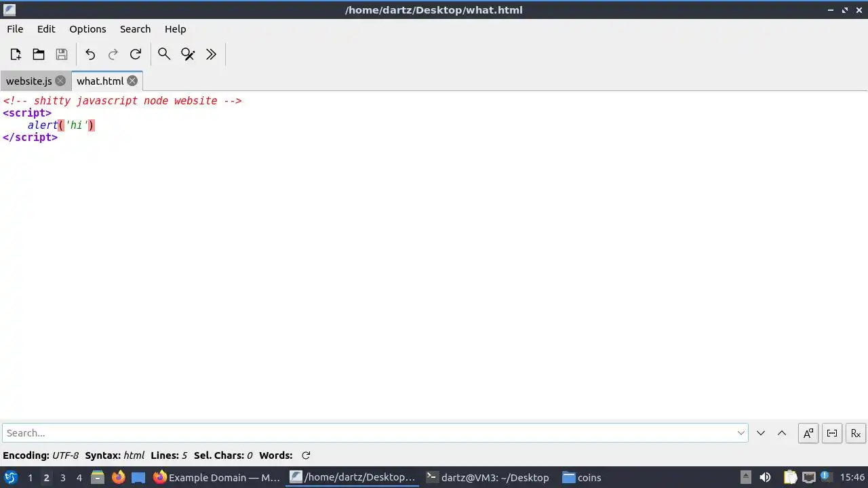Open the clipboard manager tray icon
Screen dimensions: 868x488
(x=790, y=477)
